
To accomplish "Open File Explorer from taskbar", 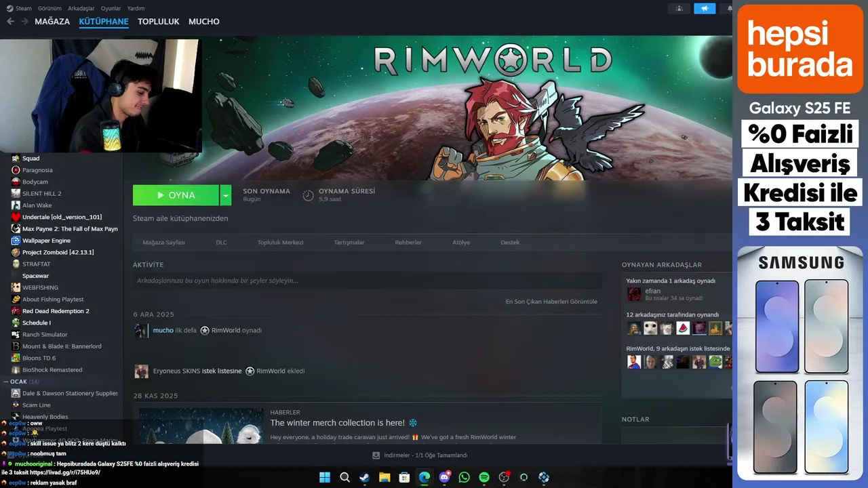I will [384, 477].
